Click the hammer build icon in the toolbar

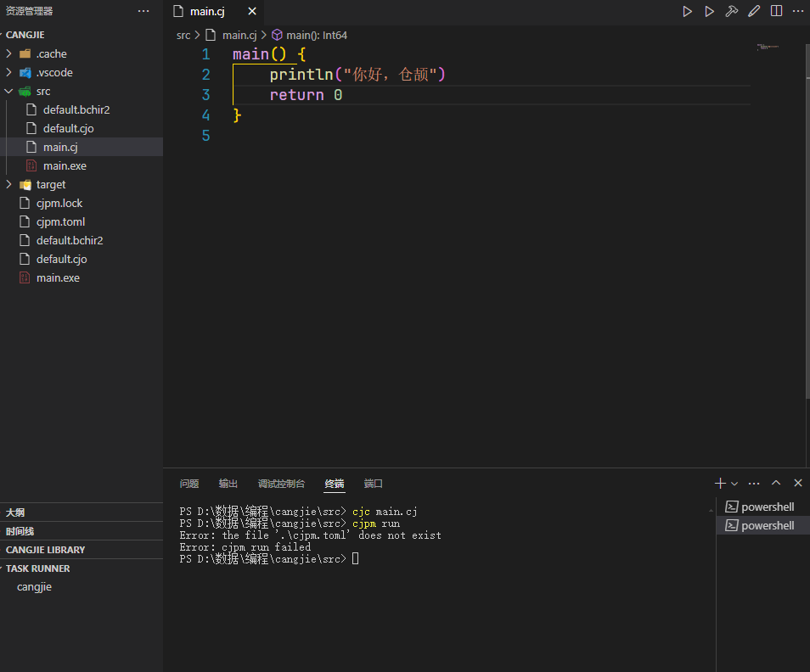click(732, 11)
